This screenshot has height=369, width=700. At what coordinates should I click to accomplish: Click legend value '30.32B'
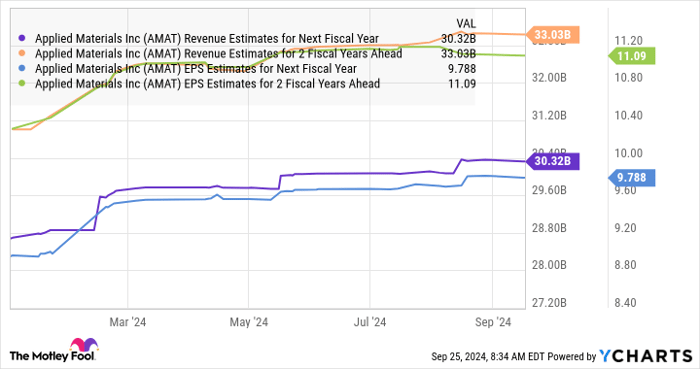(x=458, y=39)
